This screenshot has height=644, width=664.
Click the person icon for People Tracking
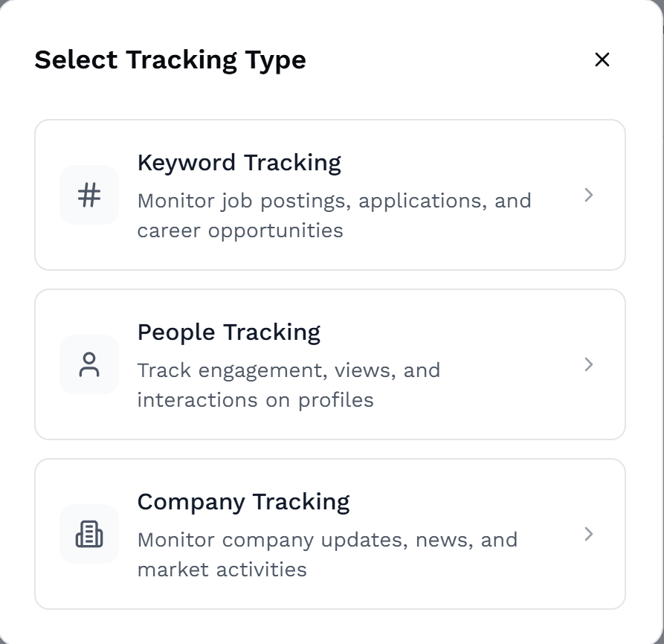[x=89, y=365]
